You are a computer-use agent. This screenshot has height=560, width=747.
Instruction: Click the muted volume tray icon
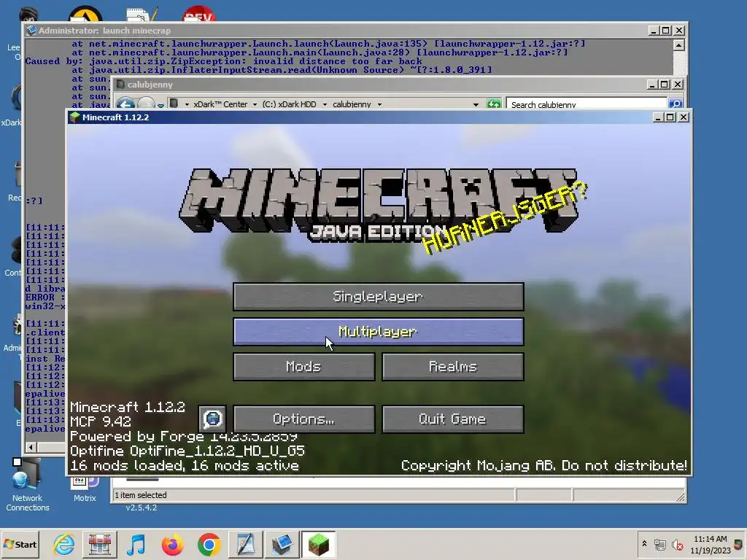(x=677, y=544)
